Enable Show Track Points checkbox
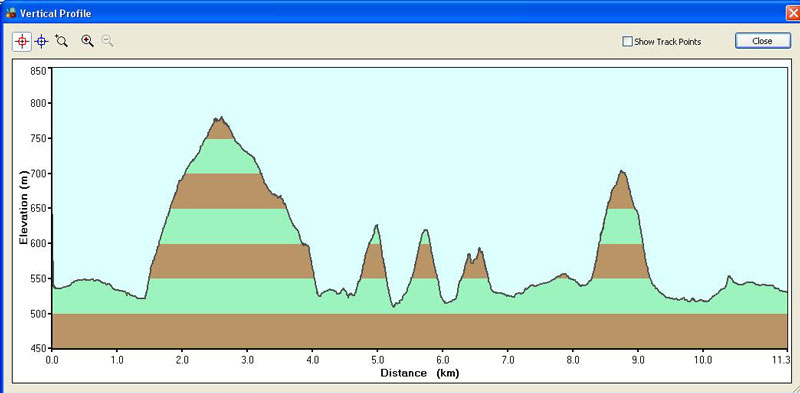The height and width of the screenshot is (393, 800). click(628, 41)
